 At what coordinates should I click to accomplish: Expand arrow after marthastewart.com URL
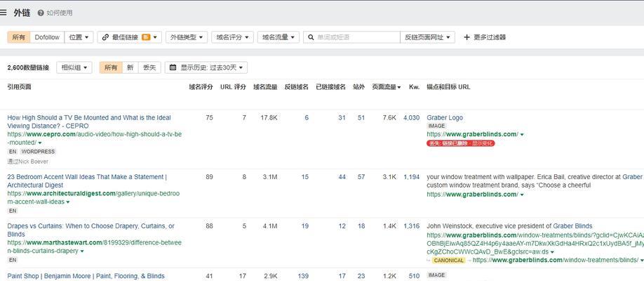click(82, 251)
